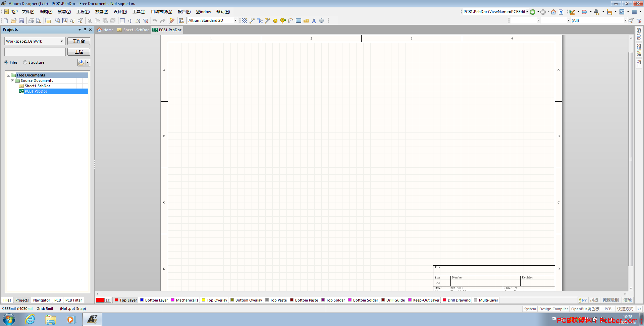
Task: Click the 掩膜级别 button
Action: coord(610,300)
